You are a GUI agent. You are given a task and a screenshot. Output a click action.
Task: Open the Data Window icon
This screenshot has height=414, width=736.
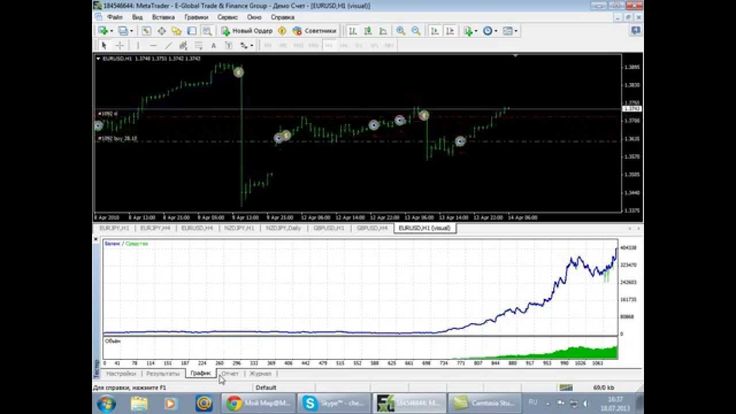pyautogui.click(x=161, y=31)
